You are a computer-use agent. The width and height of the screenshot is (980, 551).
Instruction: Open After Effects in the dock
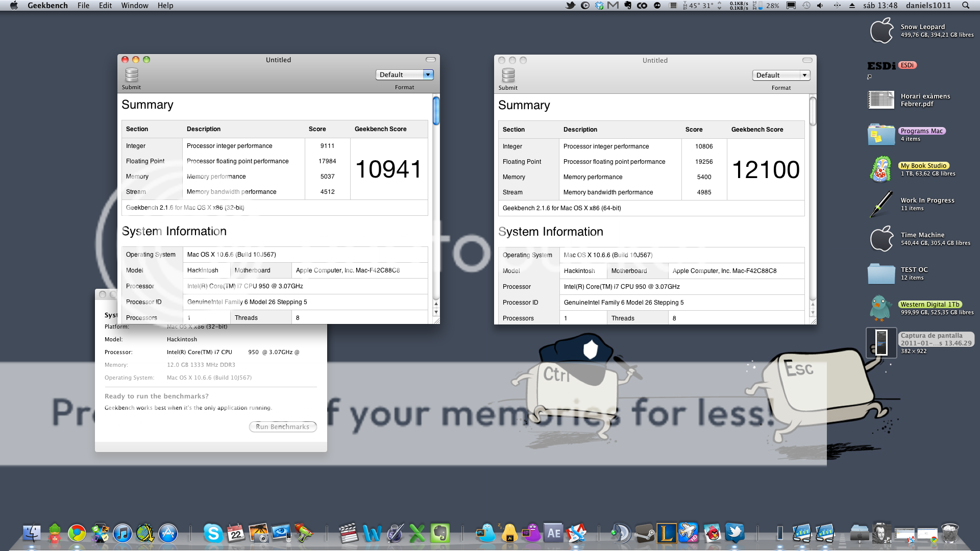click(554, 533)
